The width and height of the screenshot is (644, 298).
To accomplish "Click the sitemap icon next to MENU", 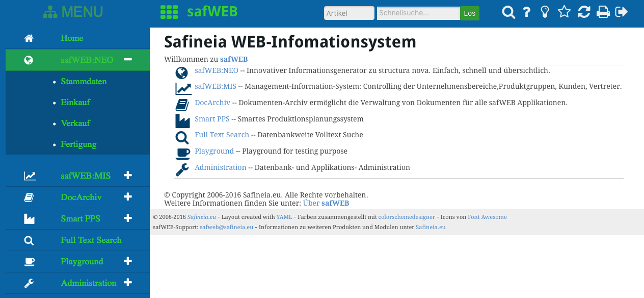I will [50, 12].
